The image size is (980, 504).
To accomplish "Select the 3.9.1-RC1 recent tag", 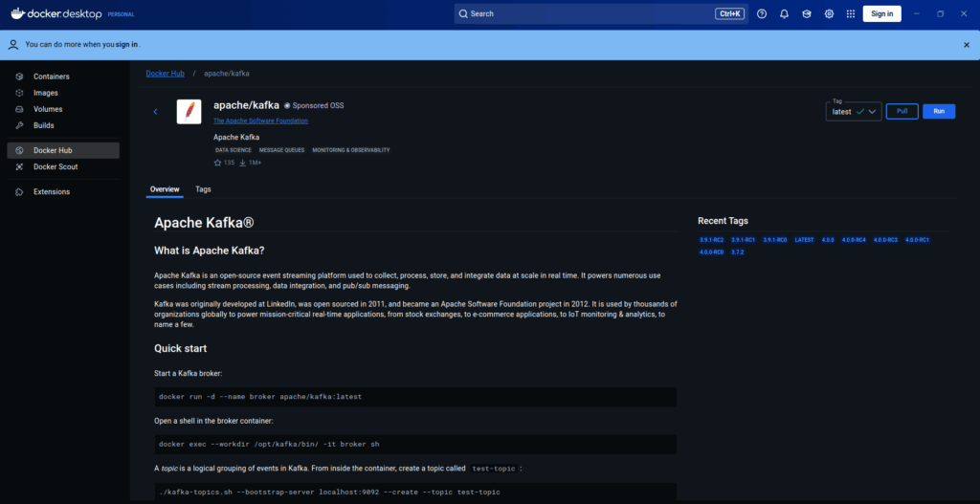I will coord(743,240).
